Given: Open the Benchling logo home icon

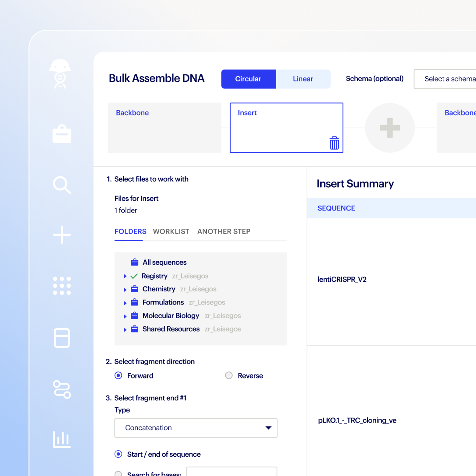Looking at the screenshot, I should [60, 74].
